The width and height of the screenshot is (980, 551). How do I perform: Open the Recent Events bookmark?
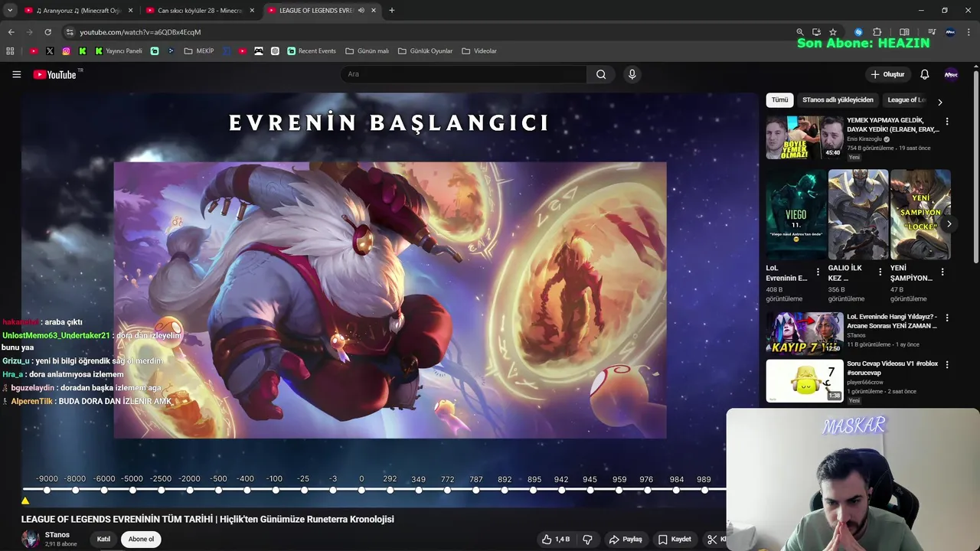pos(312,51)
